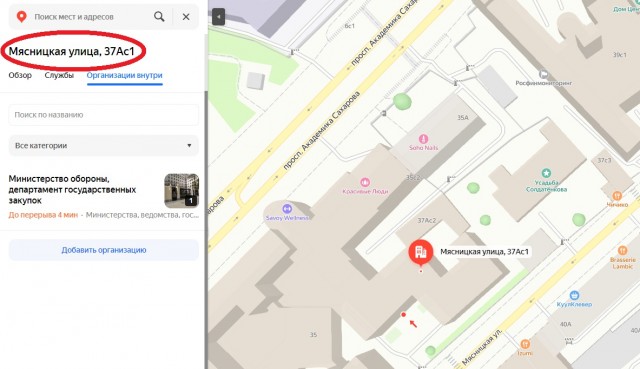Image resolution: width=640 pixels, height=369 pixels.
Task: Select the Организации внутри tab
Action: click(124, 75)
